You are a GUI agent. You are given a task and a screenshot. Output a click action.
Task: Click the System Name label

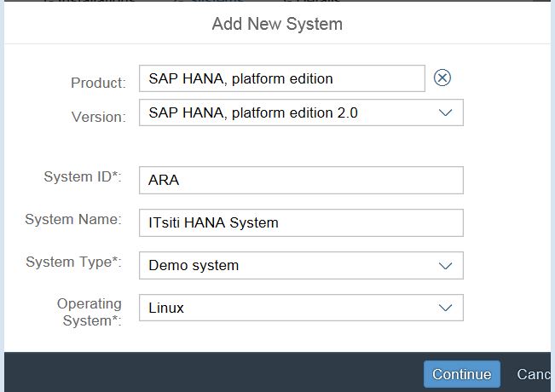click(73, 219)
